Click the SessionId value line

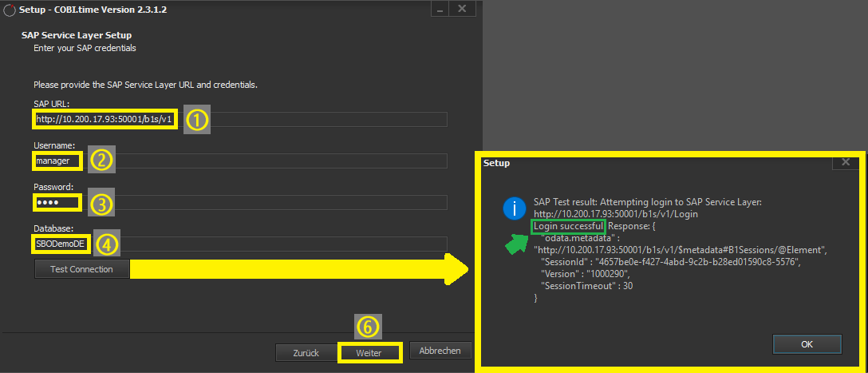tap(670, 262)
